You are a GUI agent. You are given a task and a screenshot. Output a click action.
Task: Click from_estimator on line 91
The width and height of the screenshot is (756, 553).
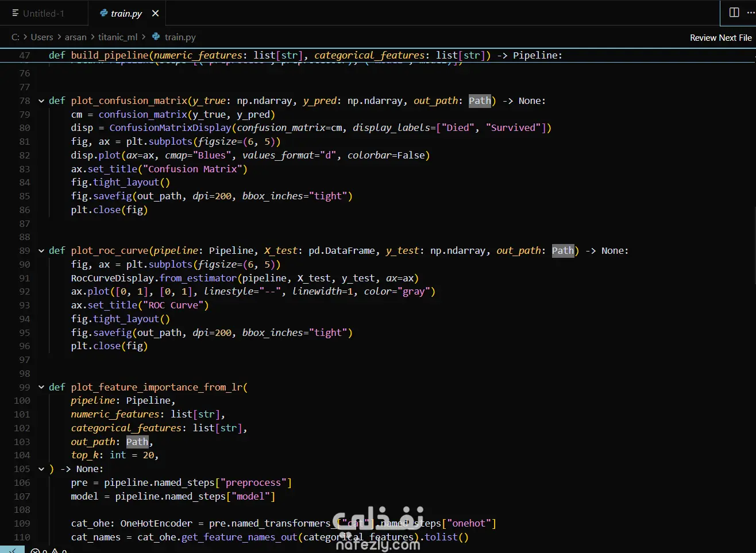198,279
